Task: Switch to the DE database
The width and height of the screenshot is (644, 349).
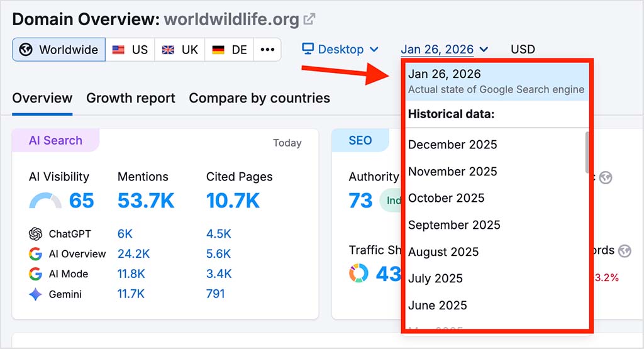Action: click(229, 50)
